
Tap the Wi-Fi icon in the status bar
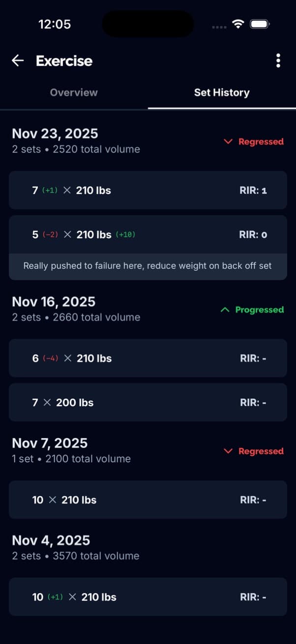238,23
